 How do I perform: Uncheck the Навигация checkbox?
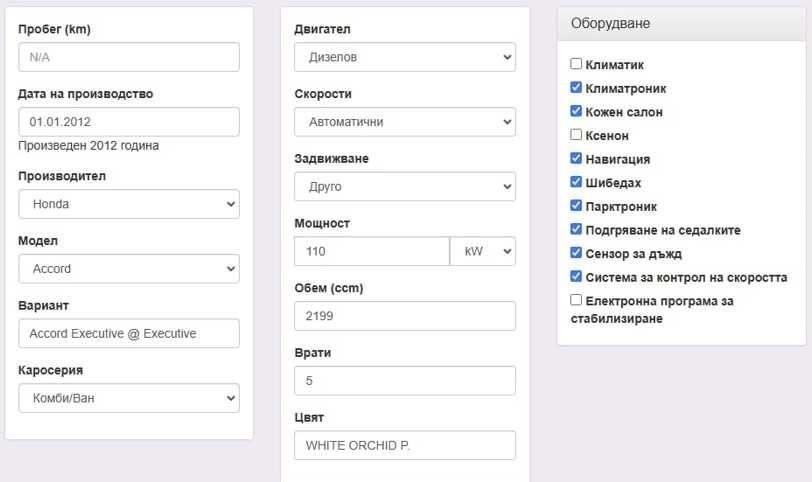coord(576,158)
